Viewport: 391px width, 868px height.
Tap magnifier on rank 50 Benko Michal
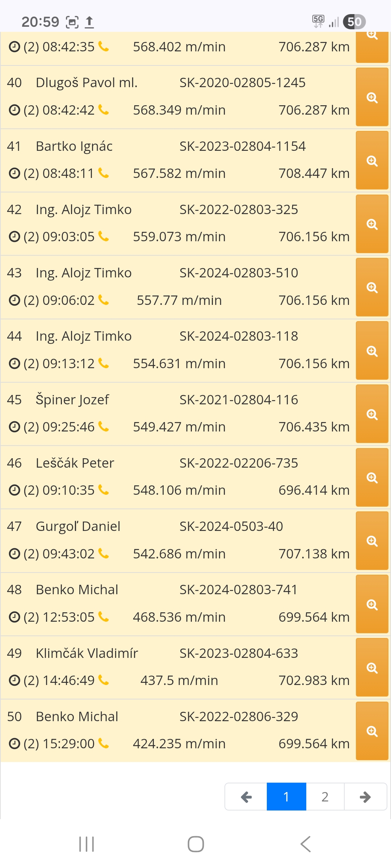coord(372,731)
